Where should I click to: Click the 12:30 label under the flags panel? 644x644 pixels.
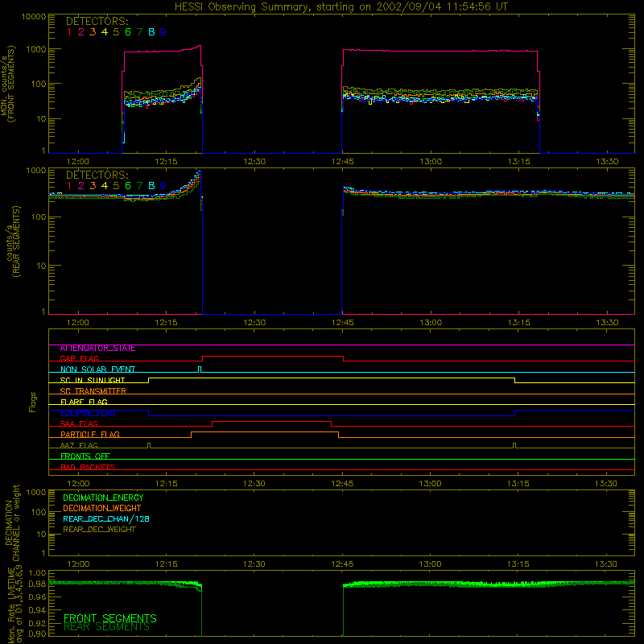coord(254,484)
